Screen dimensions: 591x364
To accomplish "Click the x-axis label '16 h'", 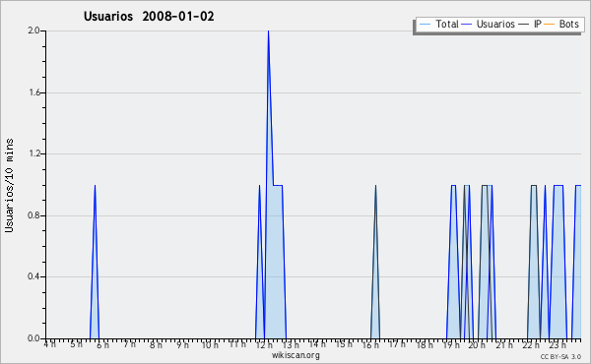I will (370, 344).
